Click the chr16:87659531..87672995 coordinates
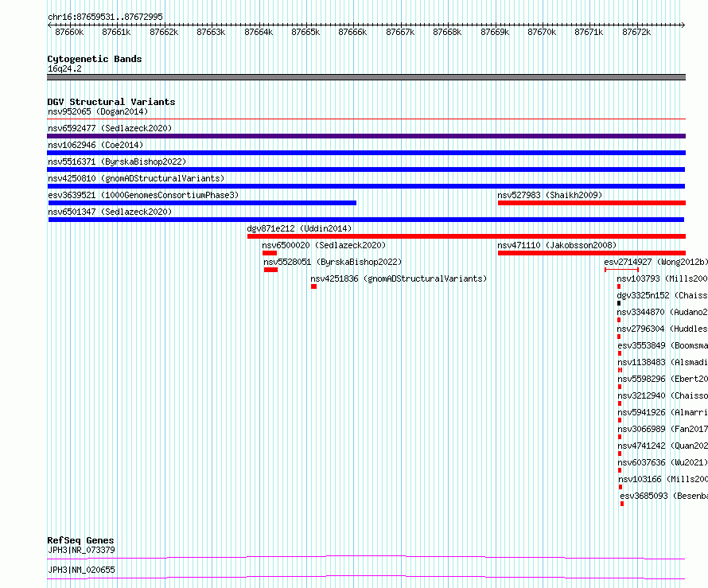The width and height of the screenshot is (708, 588). [x=105, y=17]
